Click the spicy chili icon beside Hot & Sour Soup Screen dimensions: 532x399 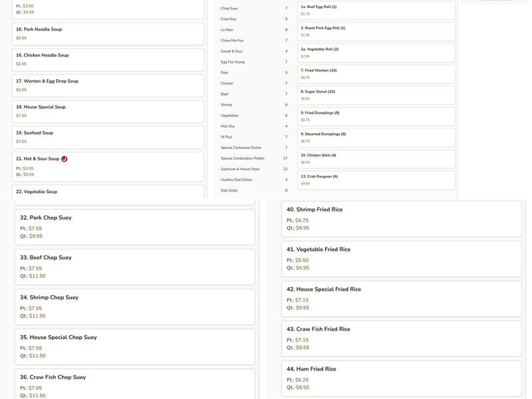[x=65, y=159]
